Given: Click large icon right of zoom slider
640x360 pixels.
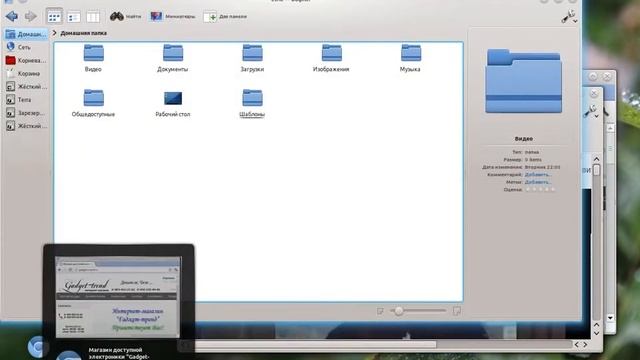Looking at the screenshot, I should (457, 311).
